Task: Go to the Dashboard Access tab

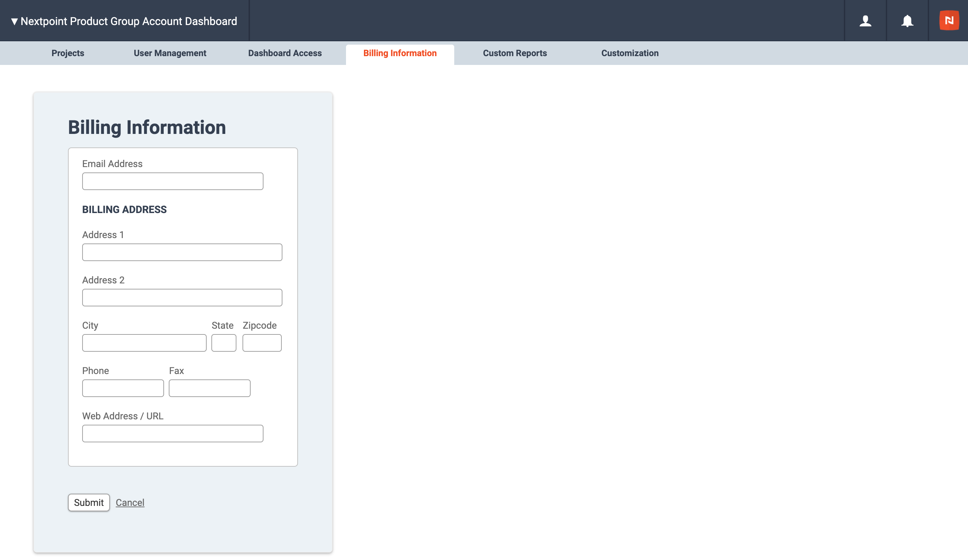Action: tap(285, 53)
